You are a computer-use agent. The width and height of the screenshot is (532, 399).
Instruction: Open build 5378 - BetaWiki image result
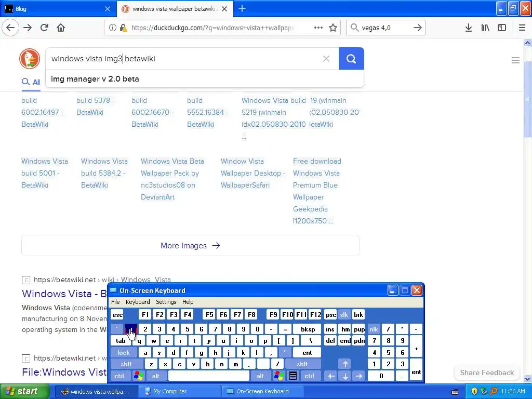coord(95,107)
